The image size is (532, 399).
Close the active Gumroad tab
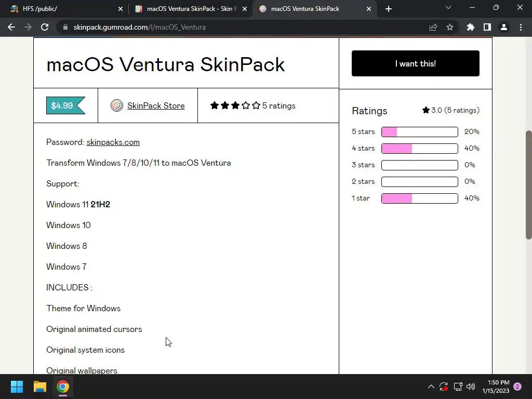[x=369, y=9]
